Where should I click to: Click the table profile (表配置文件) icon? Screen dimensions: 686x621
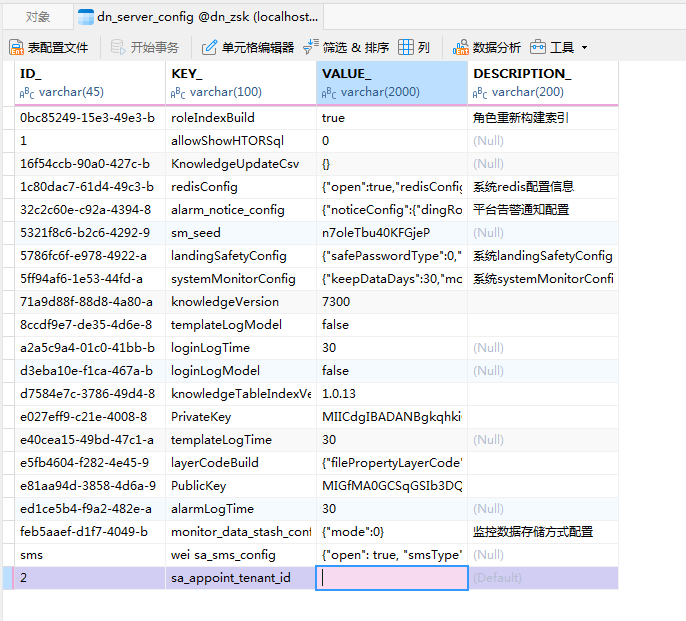pyautogui.click(x=16, y=47)
